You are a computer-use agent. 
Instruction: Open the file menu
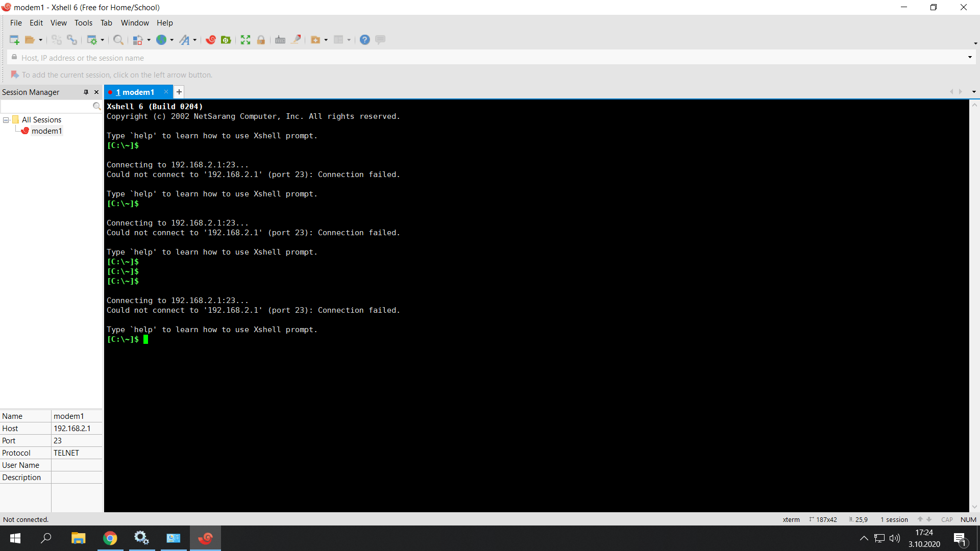click(x=15, y=22)
